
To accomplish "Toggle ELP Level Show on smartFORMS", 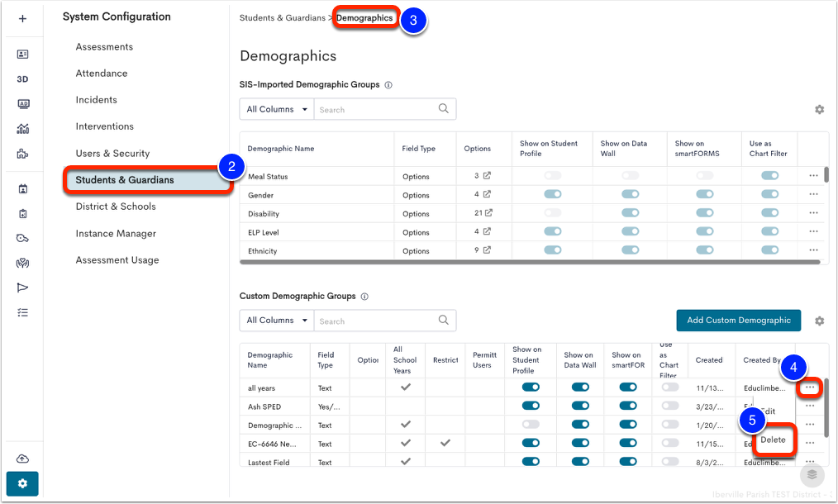I will click(705, 231).
